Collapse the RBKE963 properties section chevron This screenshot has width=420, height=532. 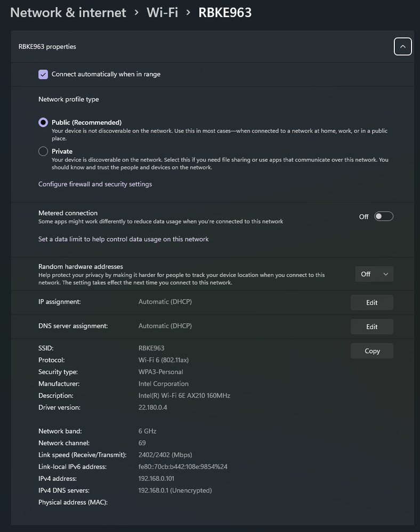tap(402, 47)
